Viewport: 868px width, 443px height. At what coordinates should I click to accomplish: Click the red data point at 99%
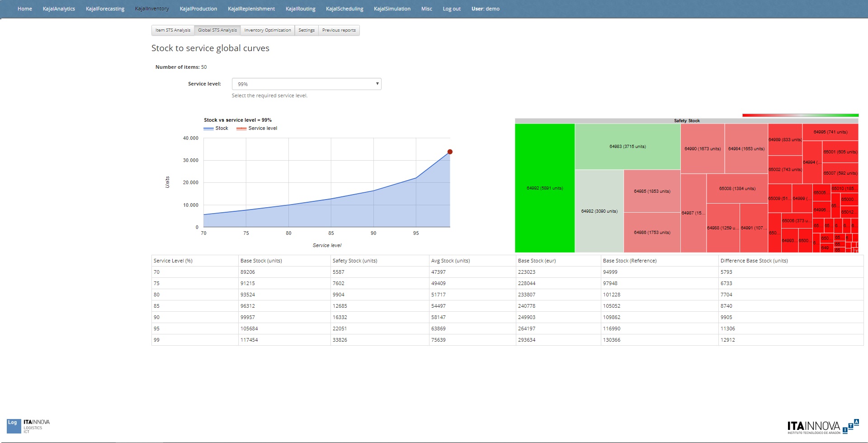point(450,152)
